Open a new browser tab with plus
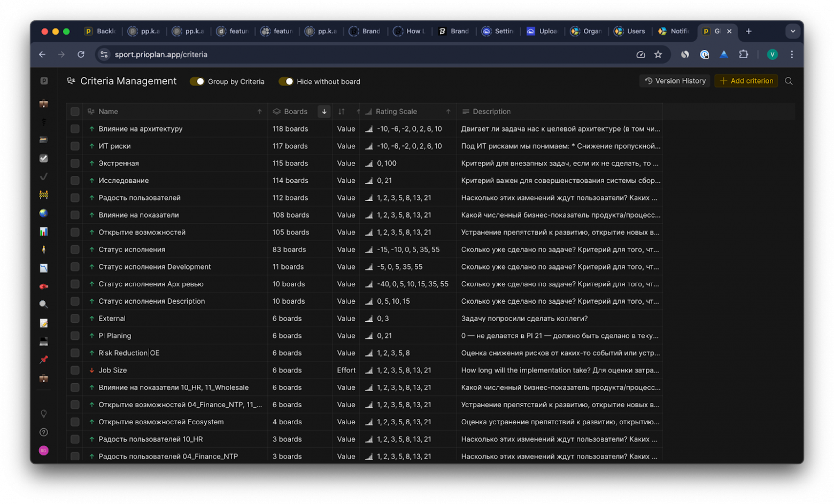This screenshot has height=504, width=834. point(748,31)
